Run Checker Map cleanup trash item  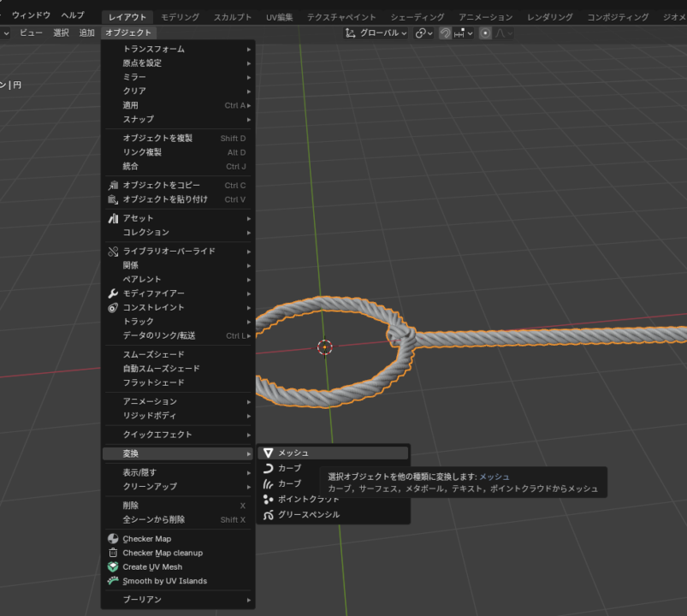click(162, 553)
